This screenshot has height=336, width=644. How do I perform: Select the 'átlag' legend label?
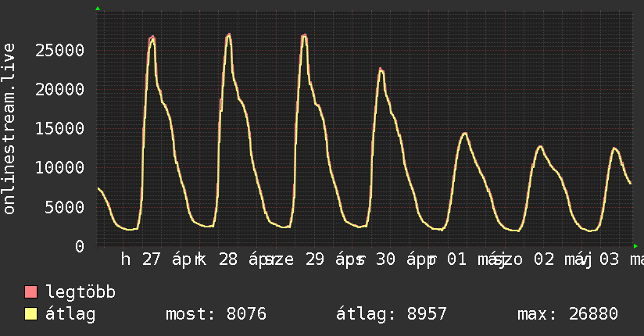click(70, 314)
